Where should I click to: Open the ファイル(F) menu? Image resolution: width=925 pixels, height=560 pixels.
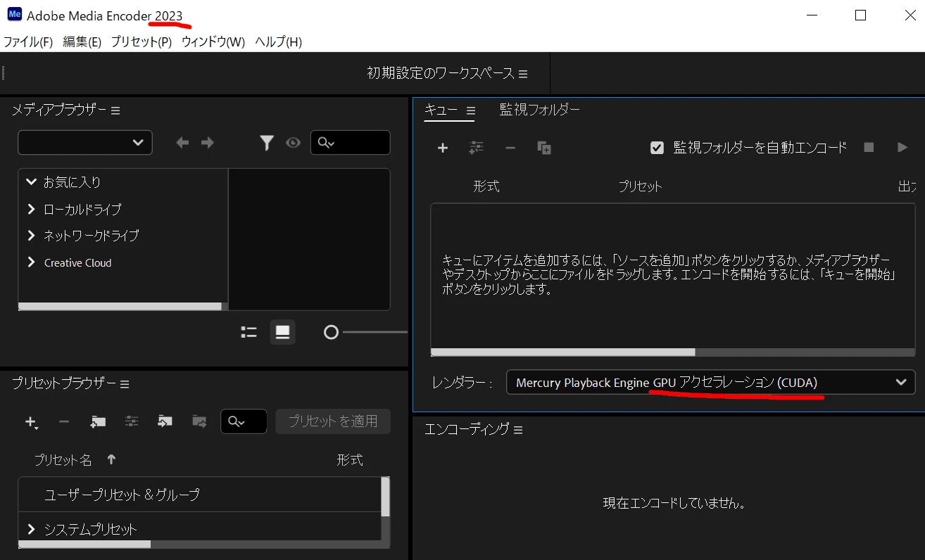pyautogui.click(x=28, y=42)
